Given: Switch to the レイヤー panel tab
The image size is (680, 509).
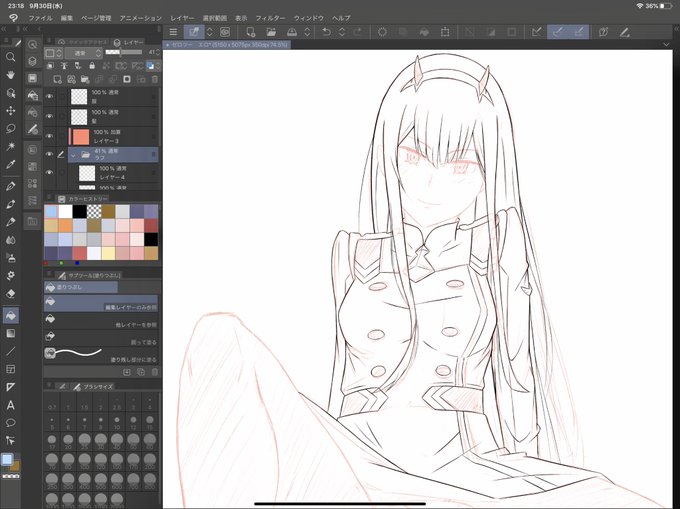Looking at the screenshot, I should pyautogui.click(x=129, y=42).
